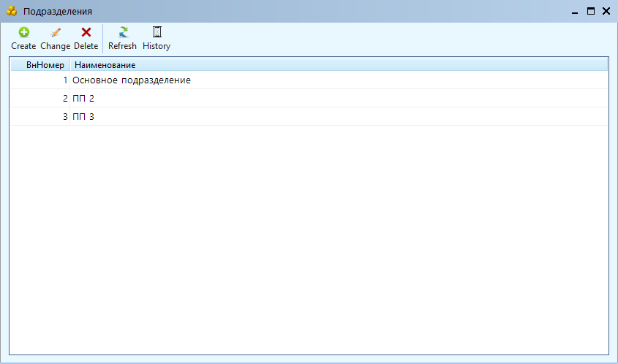618x364 pixels.
Task: Sort by the ВнНомер column header
Action: pyautogui.click(x=40, y=65)
